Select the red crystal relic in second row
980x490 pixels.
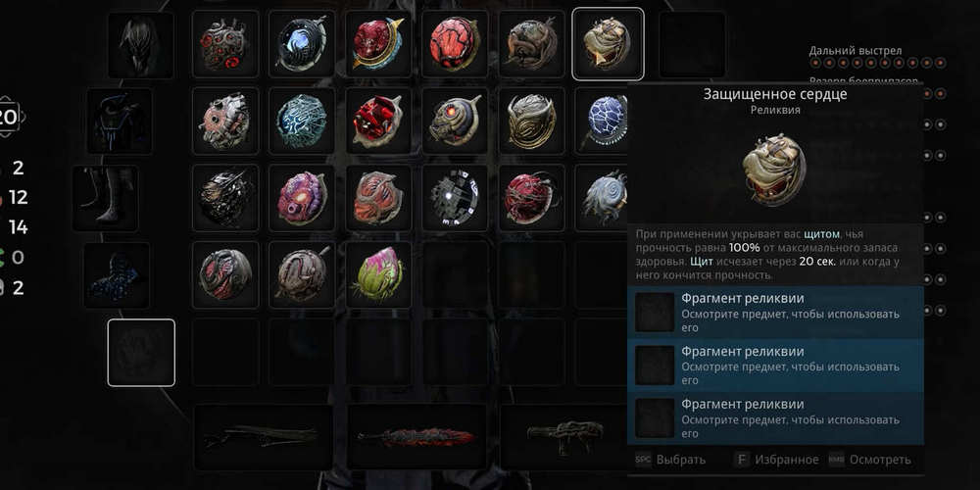click(x=378, y=122)
